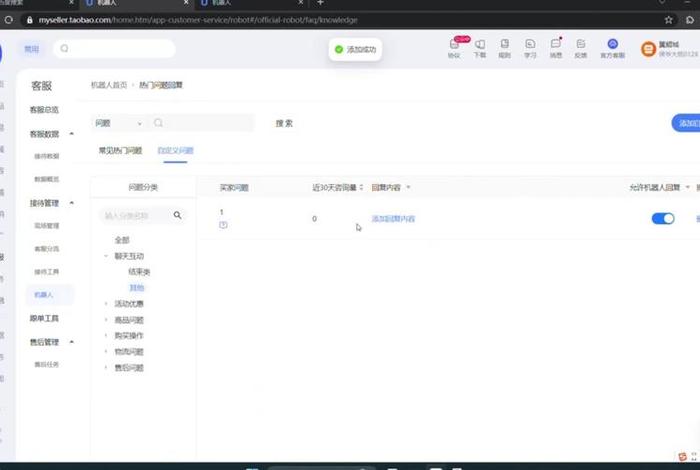Image resolution: width=700 pixels, height=470 pixels.
Task: Click the question search input field
Action: click(x=203, y=123)
